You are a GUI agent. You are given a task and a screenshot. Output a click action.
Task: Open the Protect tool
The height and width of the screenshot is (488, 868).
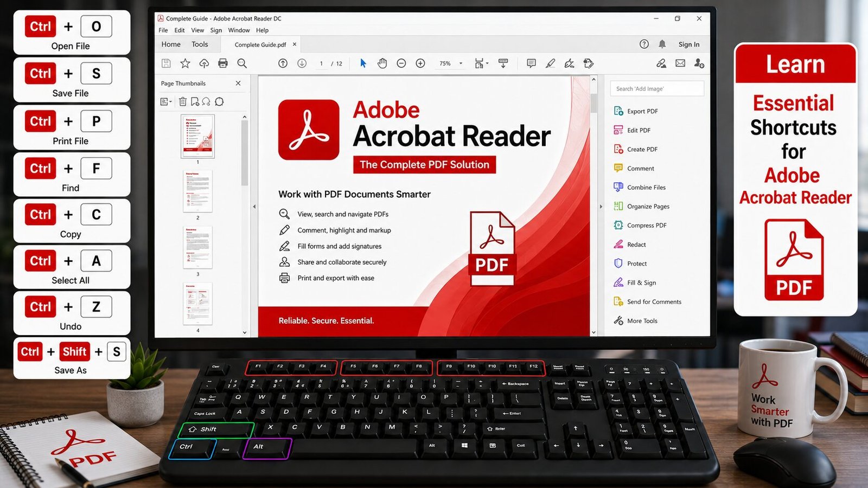(630, 264)
